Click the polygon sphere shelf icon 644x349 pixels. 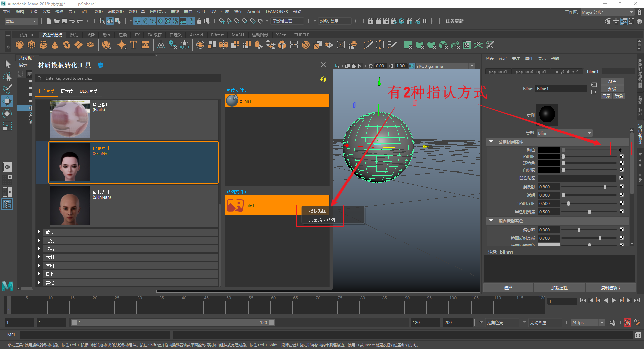click(x=20, y=45)
